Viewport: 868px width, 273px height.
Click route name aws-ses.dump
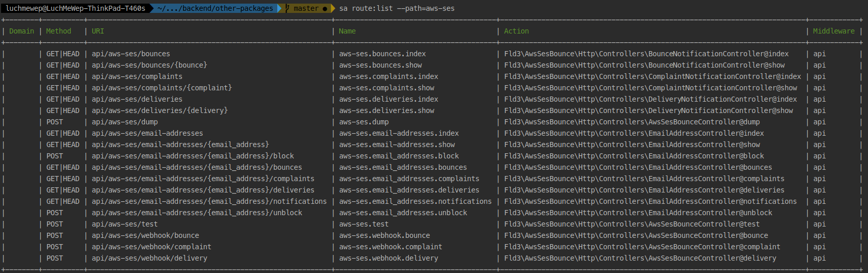click(x=364, y=122)
